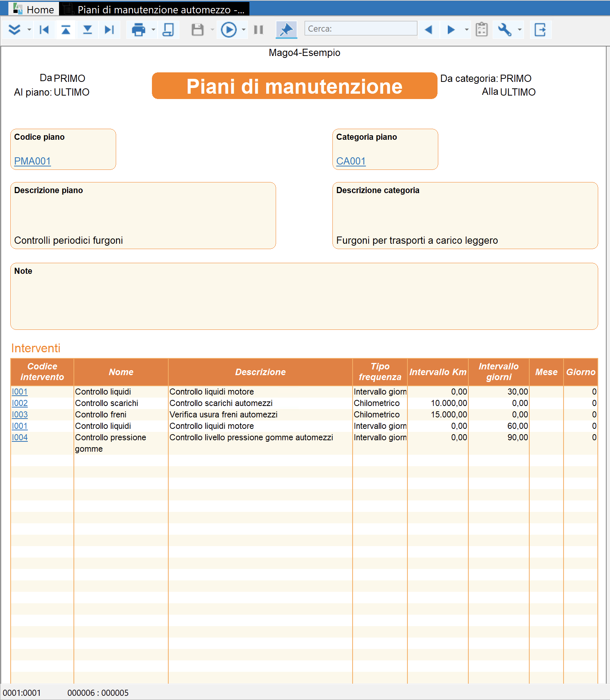Click 'Verifica usura freni automezzi' description
Viewport: 610px width, 700px height.
[x=224, y=414]
